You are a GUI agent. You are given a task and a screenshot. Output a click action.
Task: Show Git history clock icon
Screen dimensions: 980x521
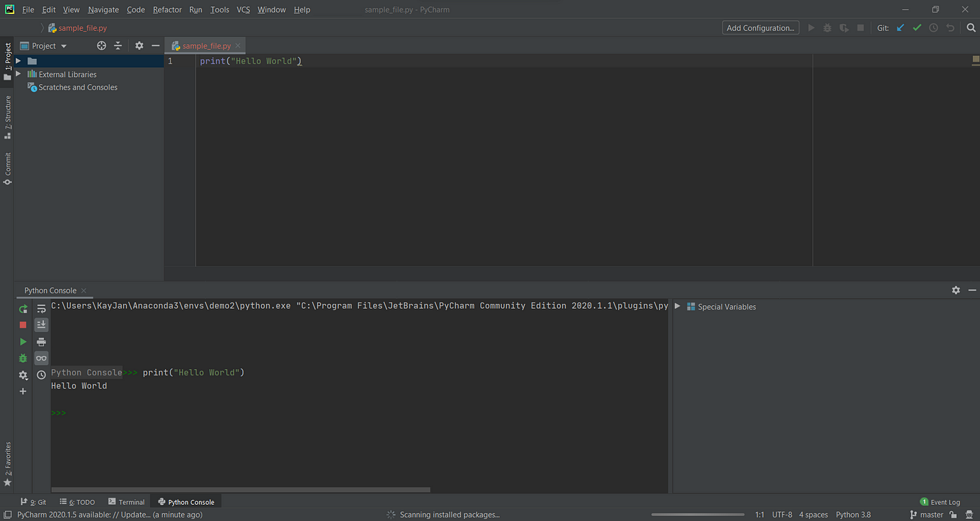[934, 28]
